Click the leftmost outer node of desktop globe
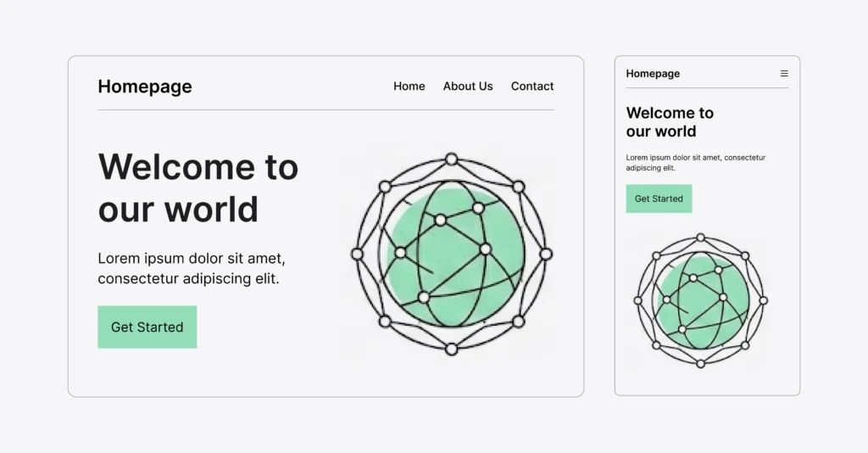Image resolution: width=868 pixels, height=453 pixels. (x=357, y=254)
